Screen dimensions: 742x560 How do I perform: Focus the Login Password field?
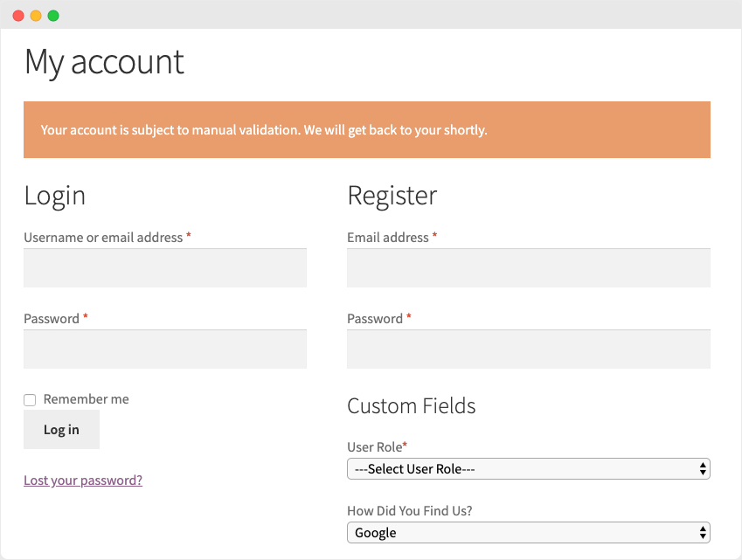(165, 349)
